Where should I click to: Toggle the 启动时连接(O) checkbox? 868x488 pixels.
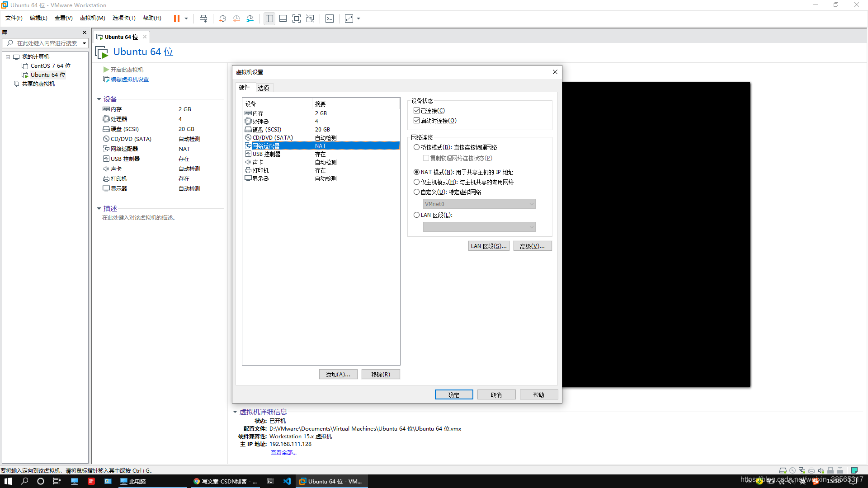[416, 121]
